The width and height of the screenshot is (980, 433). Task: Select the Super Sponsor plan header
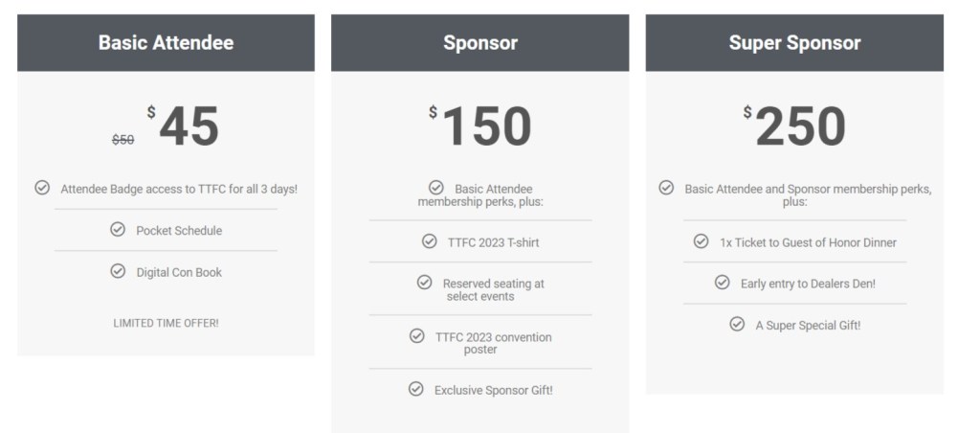pos(794,43)
